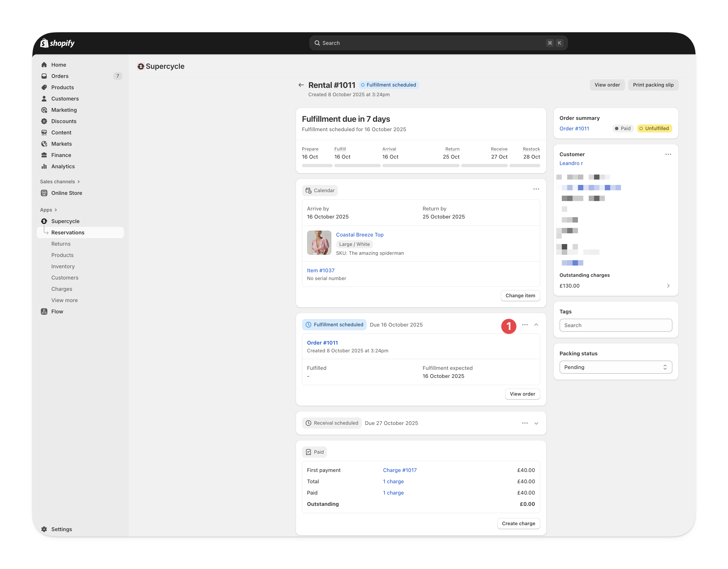Open the Customer card three-dots menu

[x=668, y=154]
